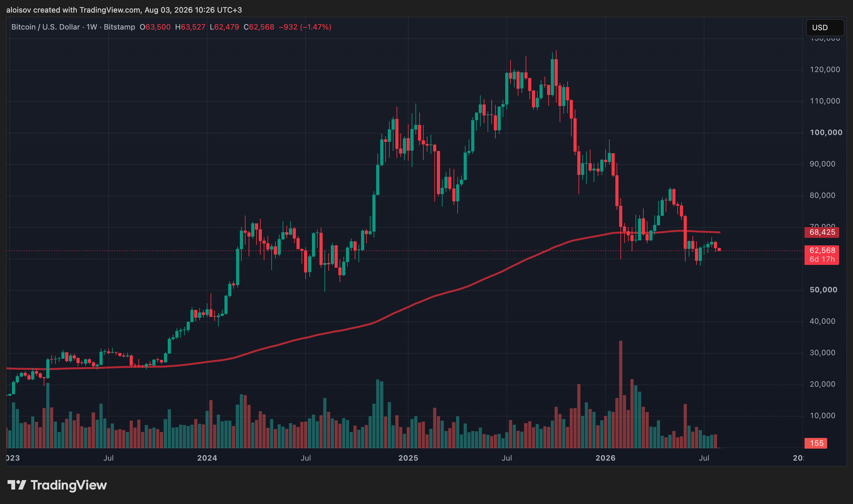Click the USD currency button

(x=825, y=27)
